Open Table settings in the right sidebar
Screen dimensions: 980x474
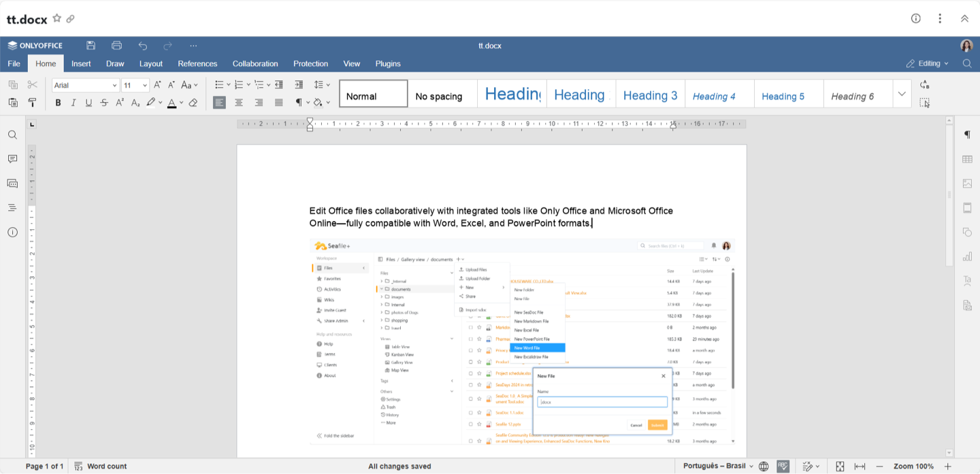[967, 159]
